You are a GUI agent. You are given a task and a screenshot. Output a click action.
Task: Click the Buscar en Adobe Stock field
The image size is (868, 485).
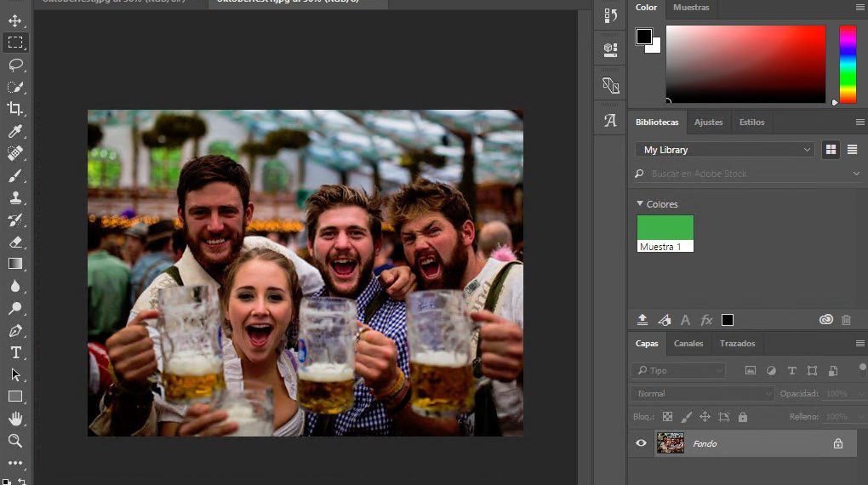click(x=749, y=174)
